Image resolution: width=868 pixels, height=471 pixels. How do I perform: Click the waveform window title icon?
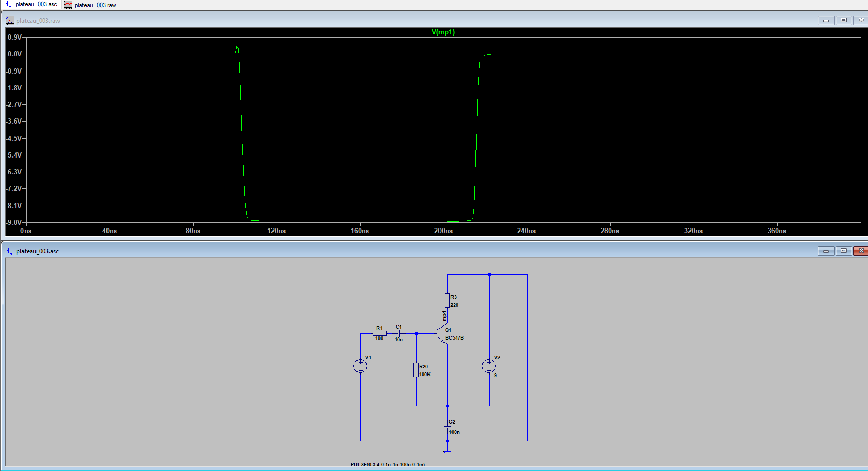click(x=10, y=21)
